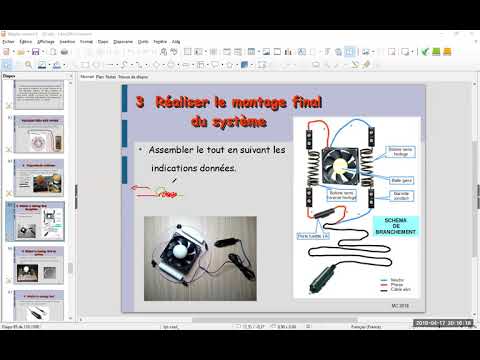Select the arrow Select tool

pyautogui.click(x=7, y=65)
